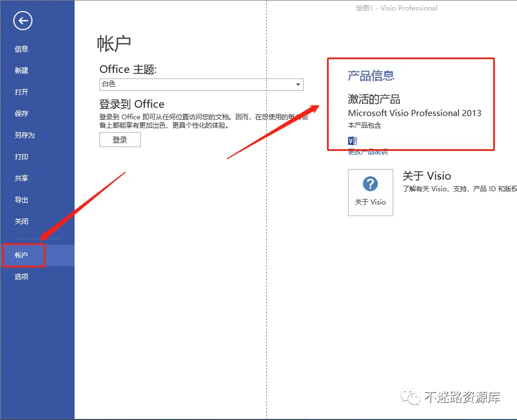Expand the Office 主题 dropdown arrow

pos(298,85)
